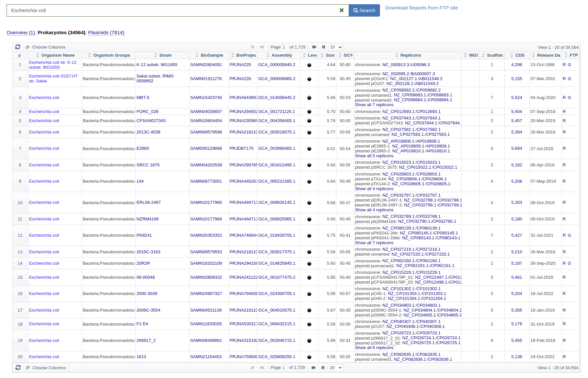Expand Show all 7 replicons for PK8241
The image size is (588, 378).
click(x=374, y=243)
